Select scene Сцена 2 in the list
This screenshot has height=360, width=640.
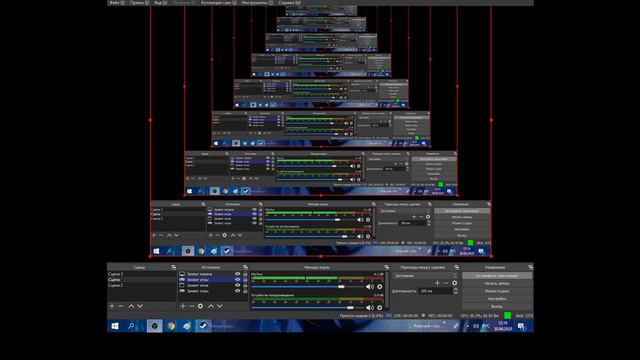pos(142,285)
